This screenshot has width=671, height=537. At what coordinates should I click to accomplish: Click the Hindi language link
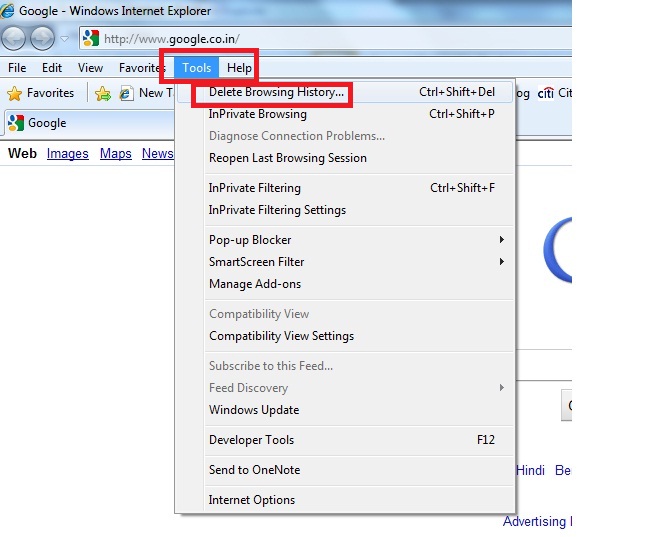[x=530, y=470]
